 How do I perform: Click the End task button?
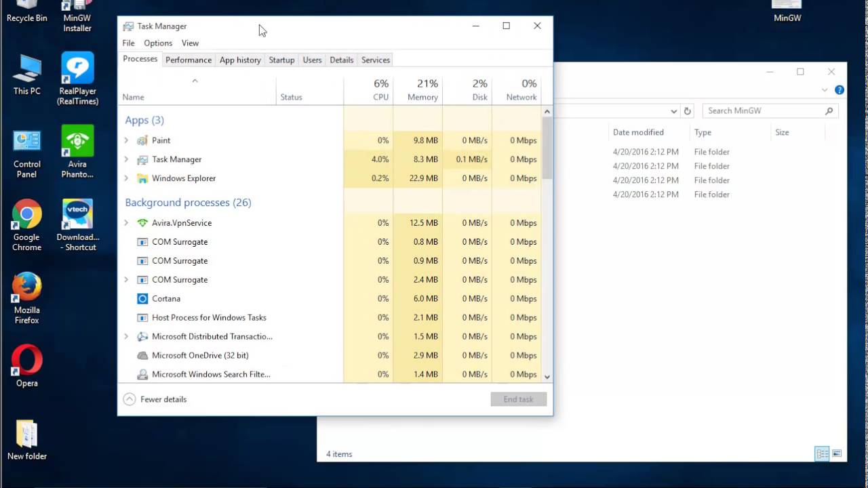(x=518, y=399)
